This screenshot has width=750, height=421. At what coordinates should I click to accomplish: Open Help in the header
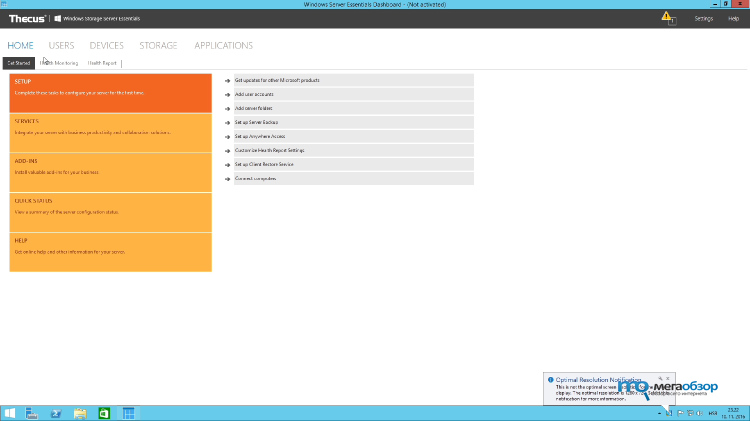(x=733, y=19)
